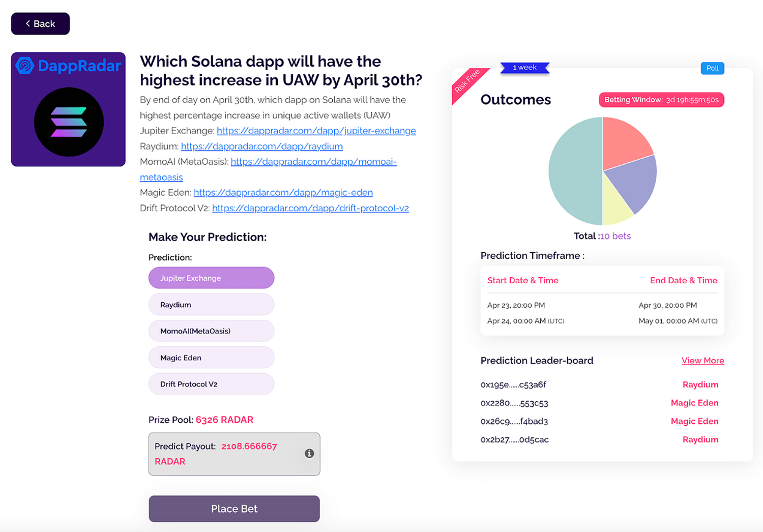Click the info icon beside Predict Payout
763x532 pixels.
pos(309,454)
